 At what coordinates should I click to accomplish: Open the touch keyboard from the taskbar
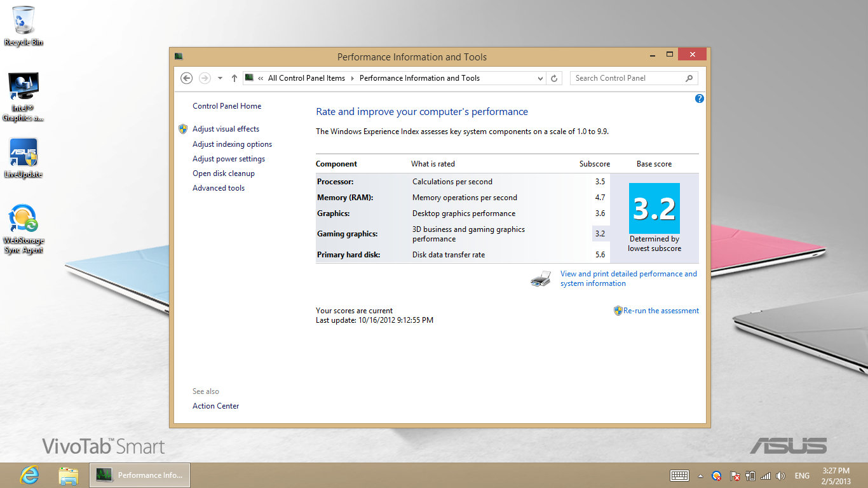tap(679, 475)
